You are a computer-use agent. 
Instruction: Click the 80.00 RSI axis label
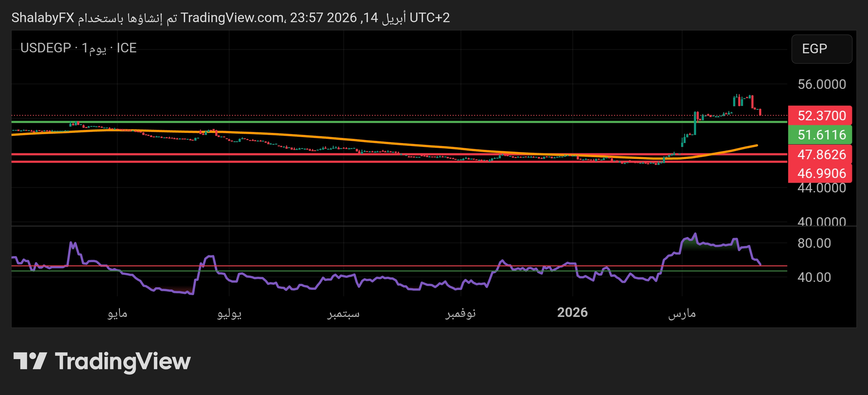click(814, 243)
